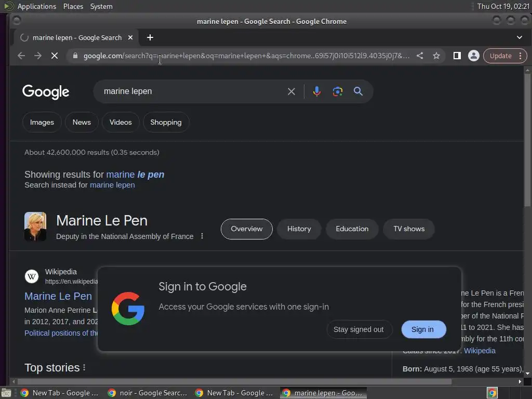
Task: Click the Chrome Update button
Action: [x=500, y=56]
